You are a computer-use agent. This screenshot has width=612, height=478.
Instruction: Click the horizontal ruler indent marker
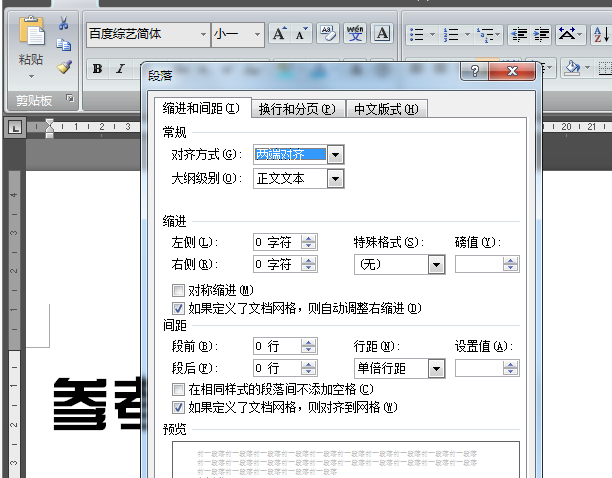pos(50,128)
